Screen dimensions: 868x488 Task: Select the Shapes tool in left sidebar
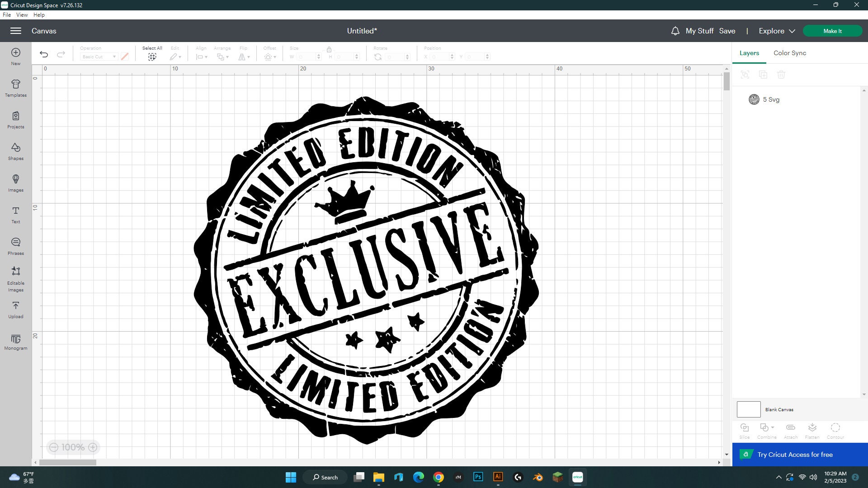[15, 151]
